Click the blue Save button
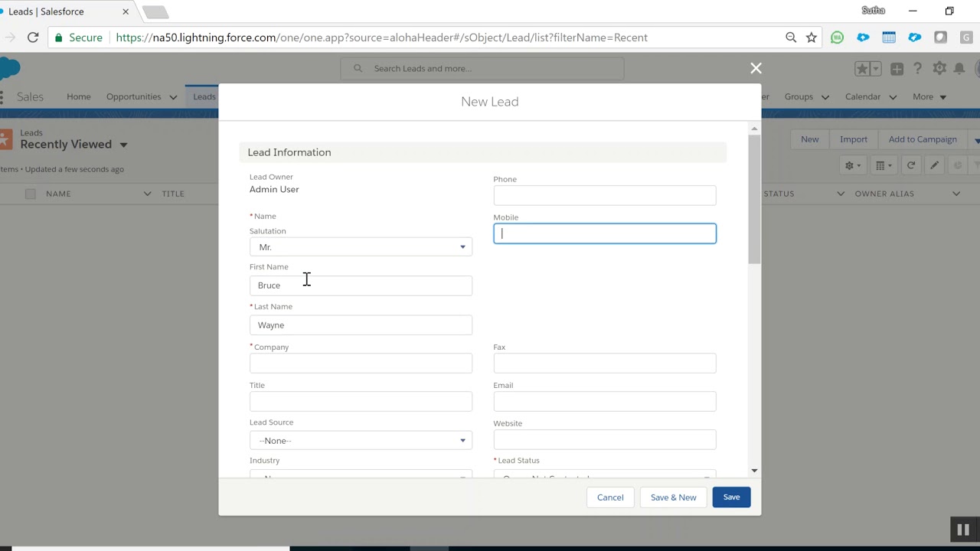Screen dimensions: 980x551 click(x=731, y=497)
